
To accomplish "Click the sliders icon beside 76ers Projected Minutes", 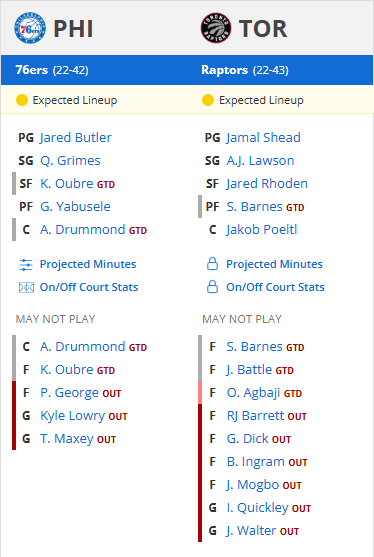I will [x=26, y=265].
